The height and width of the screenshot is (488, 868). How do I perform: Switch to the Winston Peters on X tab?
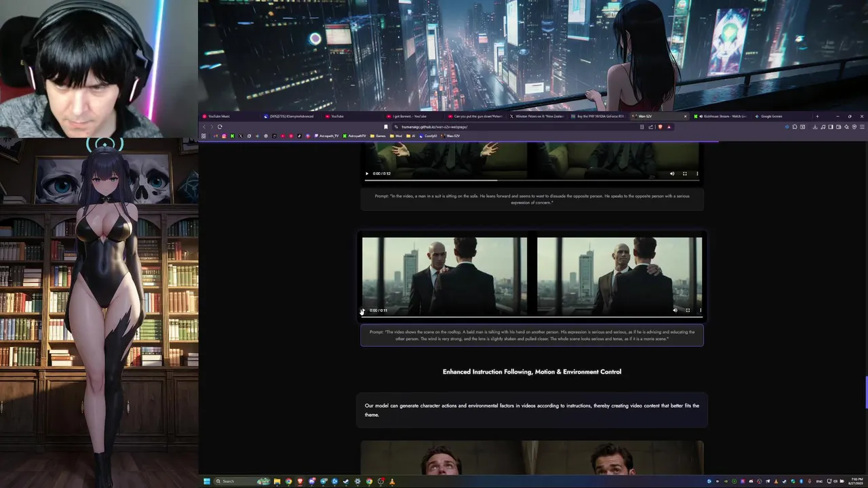536,117
